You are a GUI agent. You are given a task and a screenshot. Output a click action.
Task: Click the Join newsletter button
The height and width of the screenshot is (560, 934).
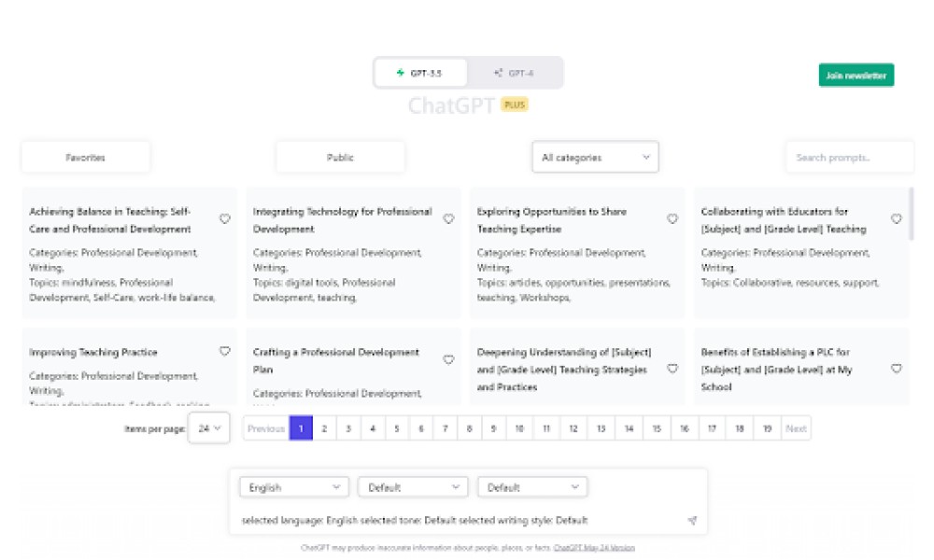tap(856, 76)
